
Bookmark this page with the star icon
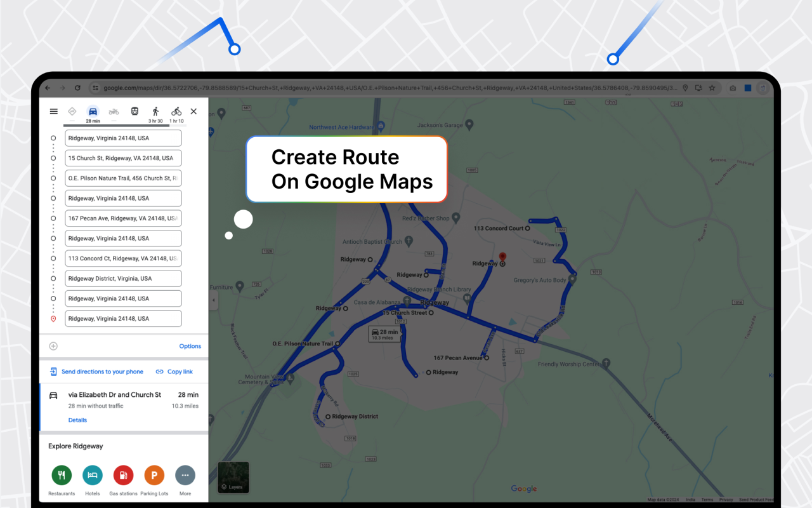(712, 88)
